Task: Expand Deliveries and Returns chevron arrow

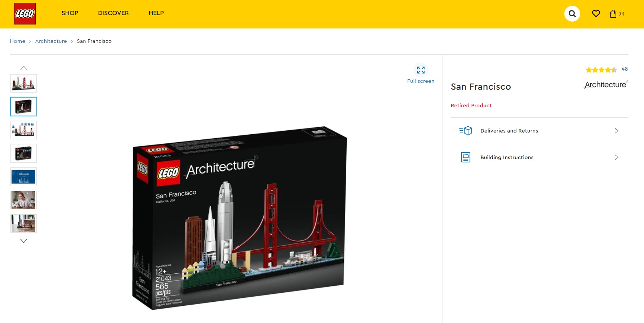Action: coord(617,131)
